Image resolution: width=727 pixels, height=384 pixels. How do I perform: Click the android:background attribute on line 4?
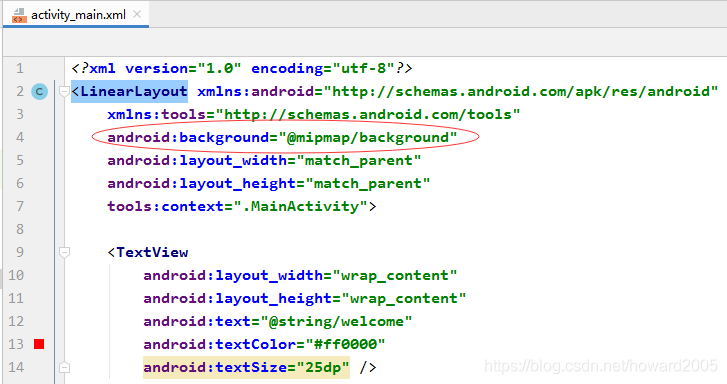(188, 137)
